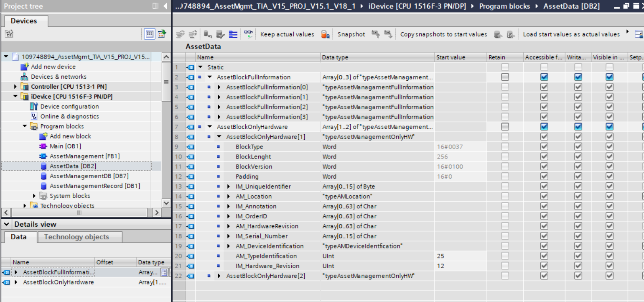This screenshot has width=644, height=302.
Task: Toggle Accessible checkbox for AssetBlockOnlyHardware row
Action: point(544,127)
